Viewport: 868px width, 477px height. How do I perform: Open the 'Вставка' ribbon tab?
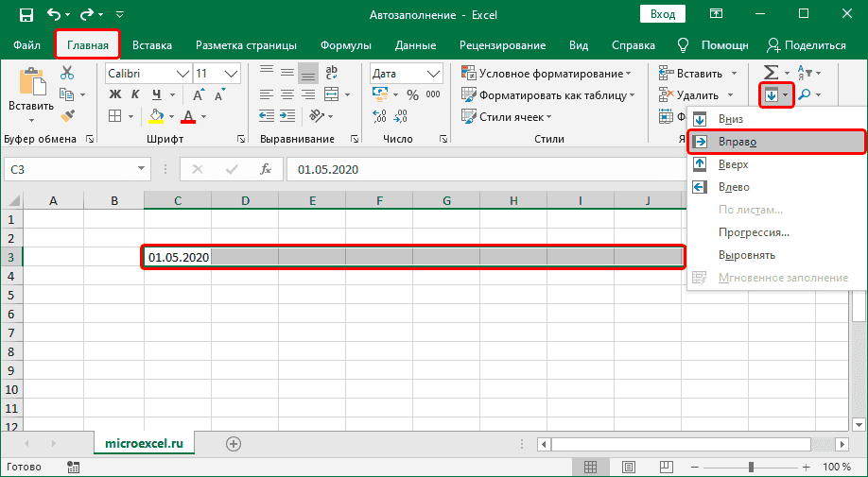[x=152, y=44]
